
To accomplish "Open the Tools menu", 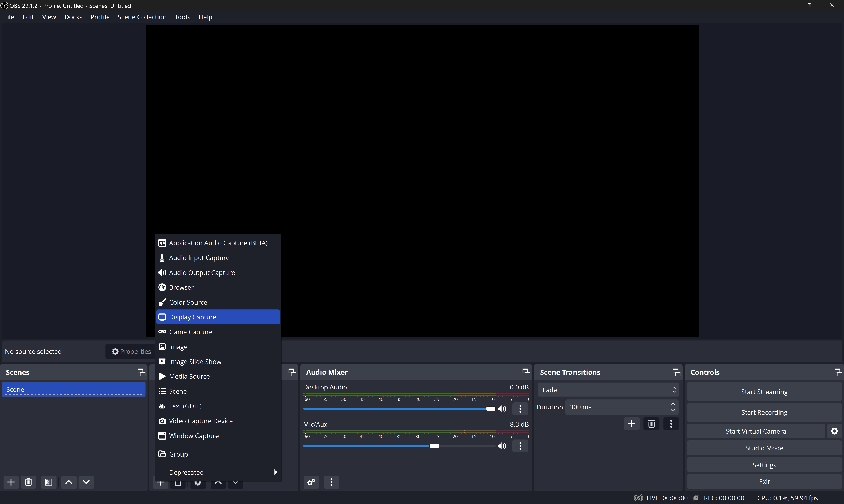I will 182,17.
